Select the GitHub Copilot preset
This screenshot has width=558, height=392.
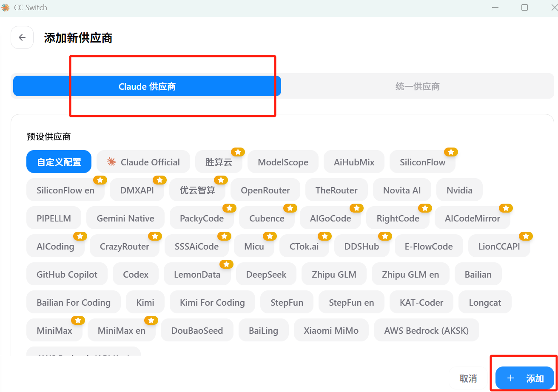67,274
